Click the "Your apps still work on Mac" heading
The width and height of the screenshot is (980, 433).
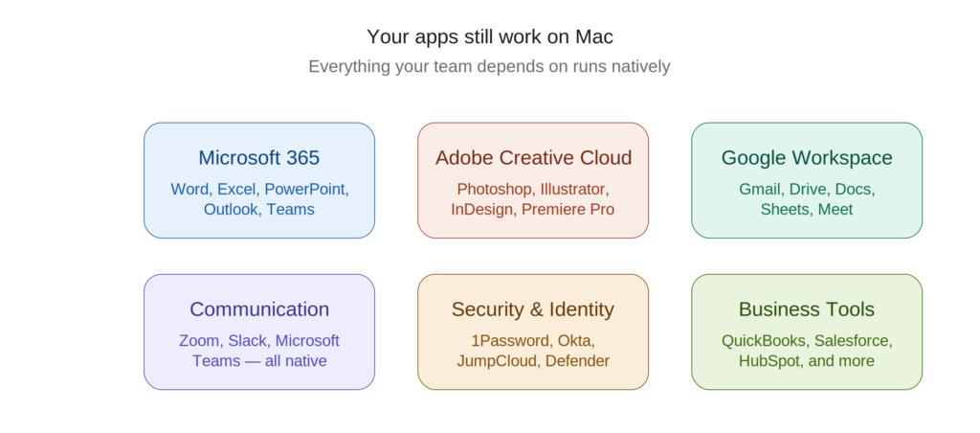pos(490,37)
